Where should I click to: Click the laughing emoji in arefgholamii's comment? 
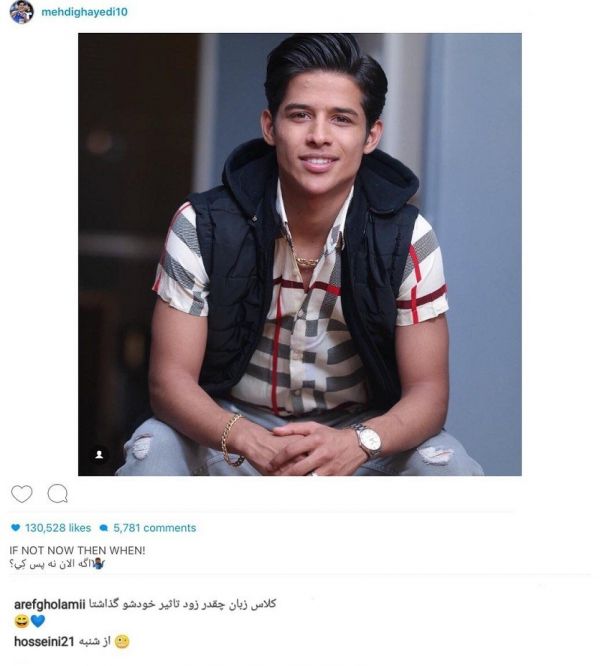21,621
